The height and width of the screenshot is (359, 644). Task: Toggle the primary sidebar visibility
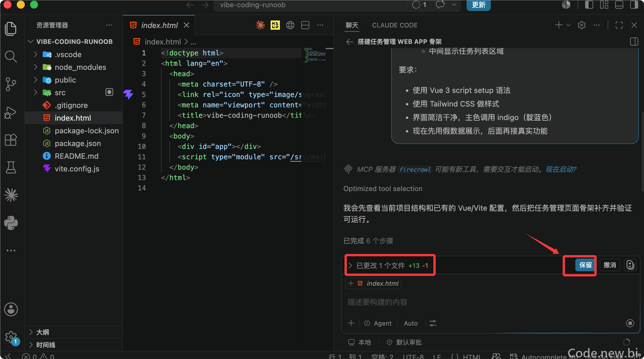589,5
